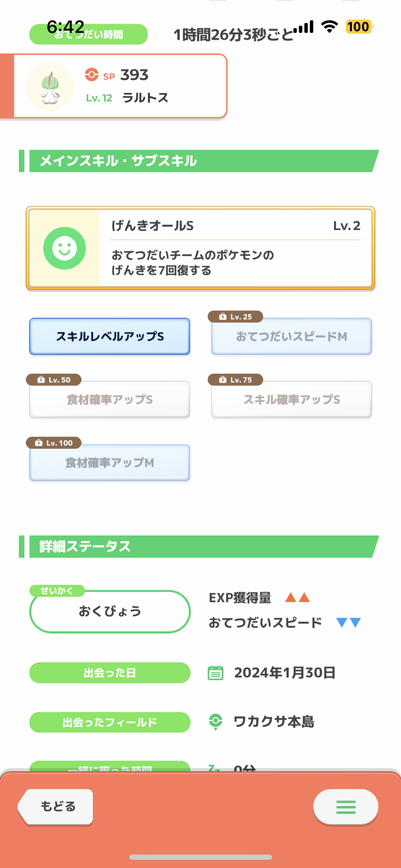Tap the location pin icon beside ワカクサ本島
Viewport: 401px width, 868px height.
pos(216,722)
